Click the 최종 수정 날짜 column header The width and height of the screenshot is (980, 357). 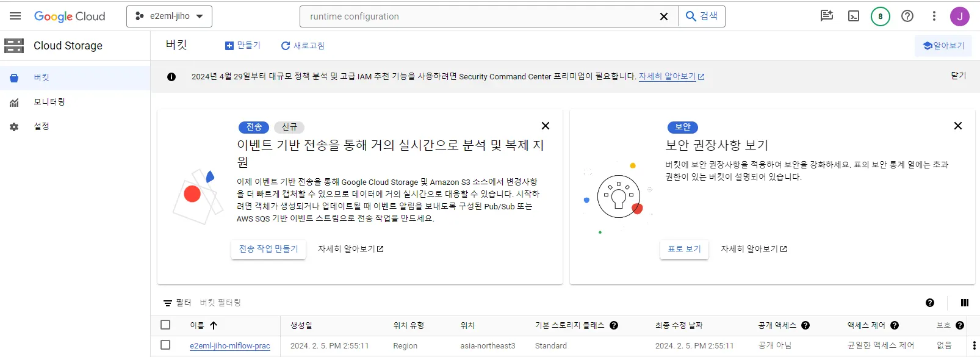pos(679,325)
